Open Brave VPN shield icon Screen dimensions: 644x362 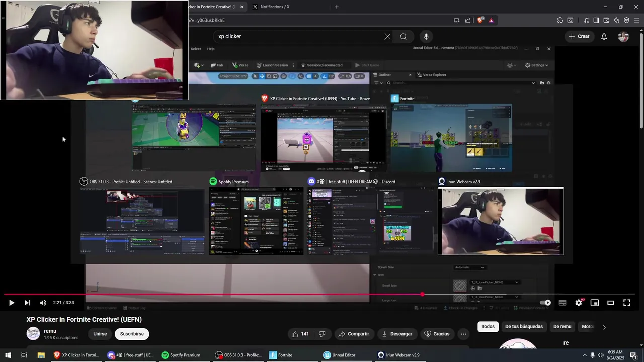626,20
